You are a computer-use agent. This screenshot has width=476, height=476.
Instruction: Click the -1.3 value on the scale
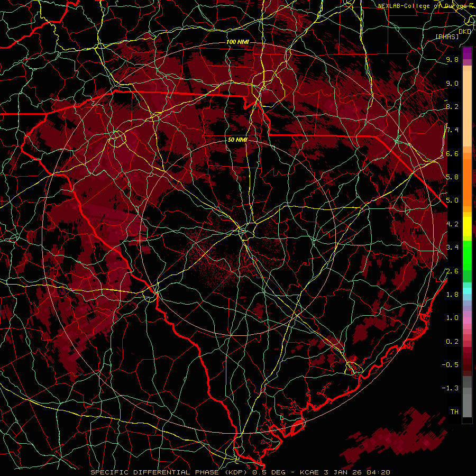click(x=450, y=388)
